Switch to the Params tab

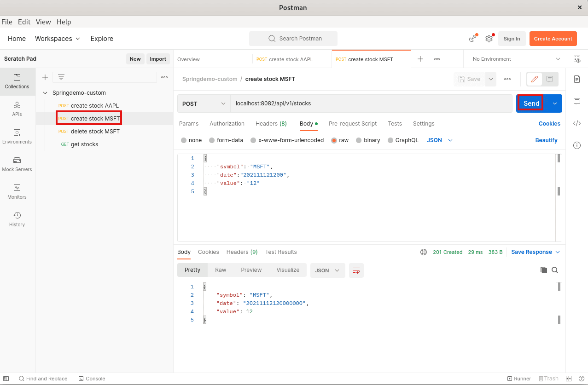189,124
